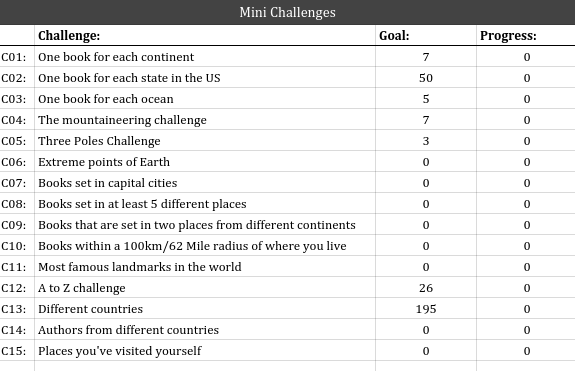This screenshot has width=575, height=371.
Task: Click Authors from different countries cell
Action: point(205,330)
